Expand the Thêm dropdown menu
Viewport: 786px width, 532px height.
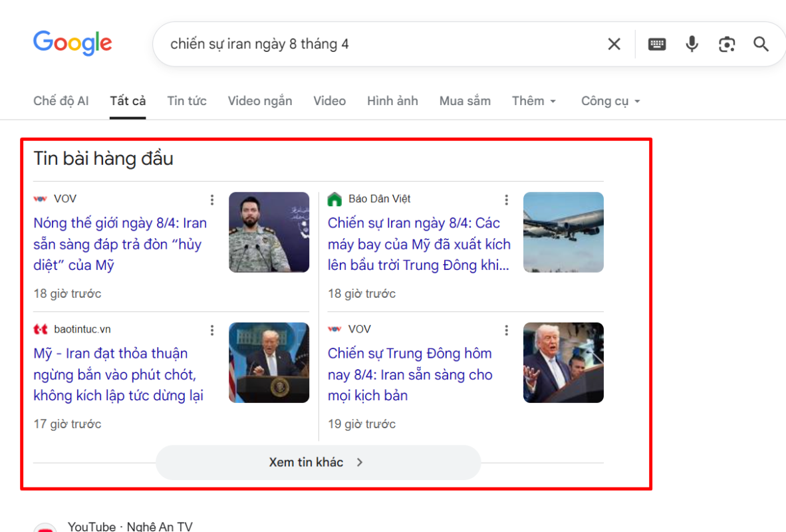point(533,101)
